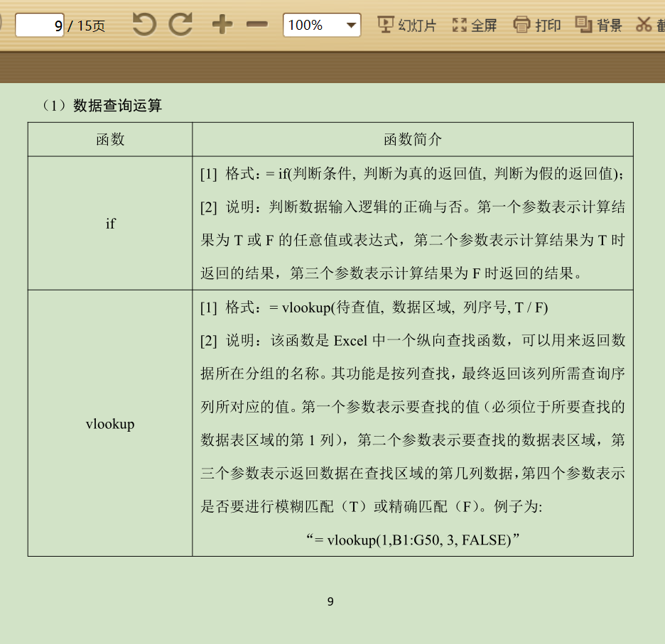The image size is (665, 644).
Task: Rotate the page counter-clockwise
Action: [x=144, y=24]
